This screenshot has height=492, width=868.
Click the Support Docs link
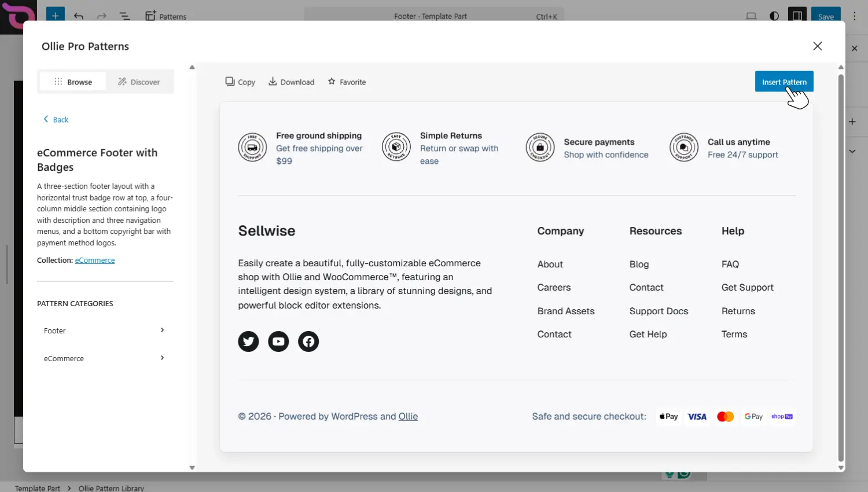point(659,311)
